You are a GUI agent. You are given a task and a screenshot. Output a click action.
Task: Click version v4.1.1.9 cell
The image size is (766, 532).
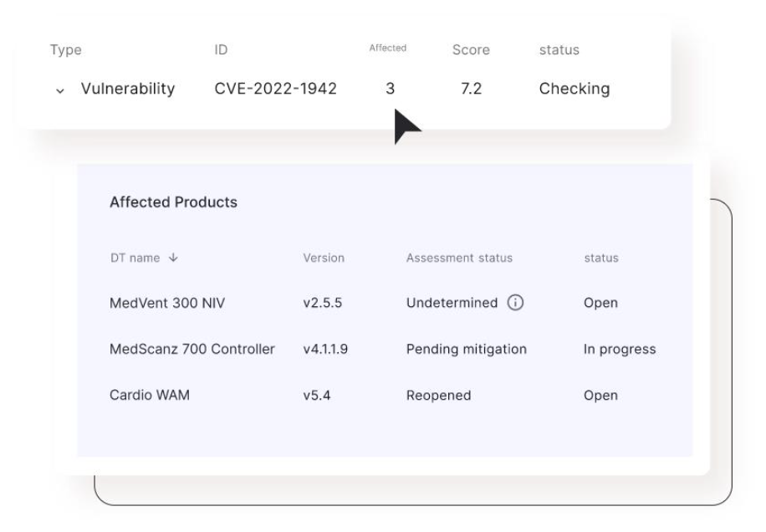(325, 349)
